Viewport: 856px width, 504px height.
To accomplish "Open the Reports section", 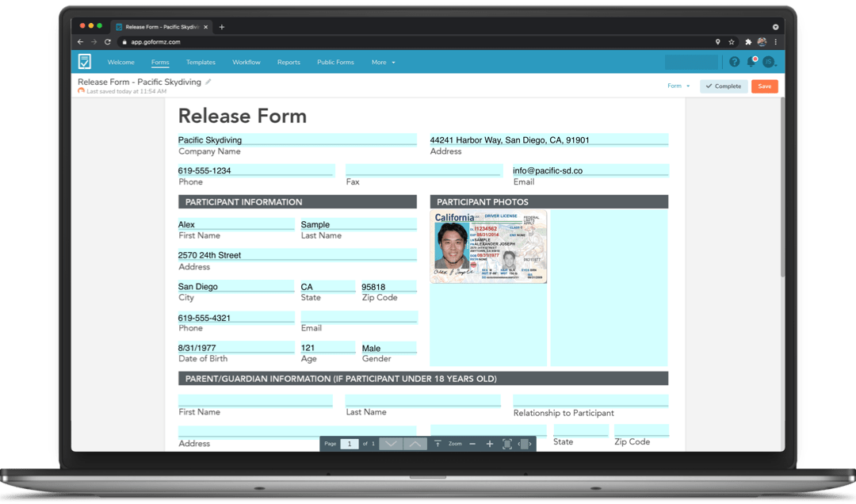I will [x=289, y=62].
